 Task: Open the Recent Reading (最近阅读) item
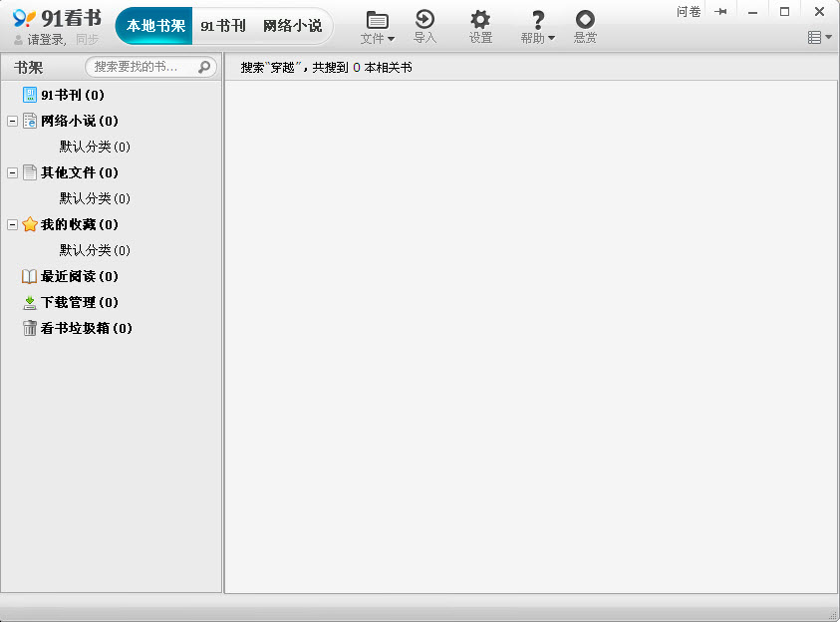(79, 276)
